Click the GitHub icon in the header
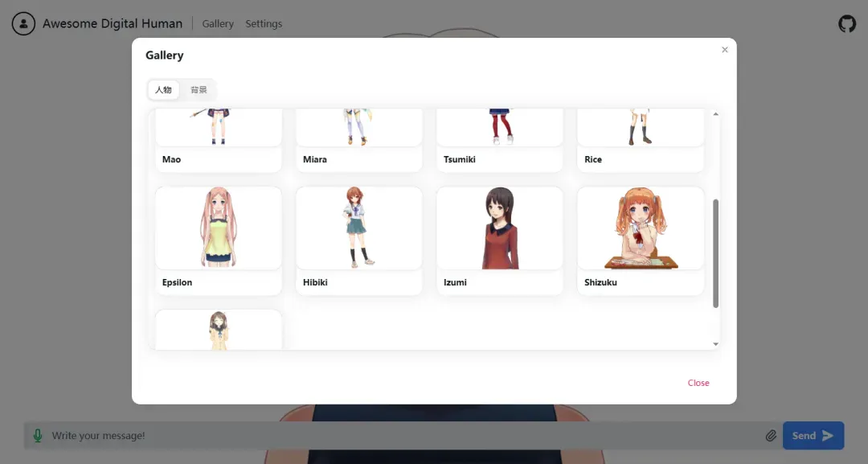 click(847, 24)
